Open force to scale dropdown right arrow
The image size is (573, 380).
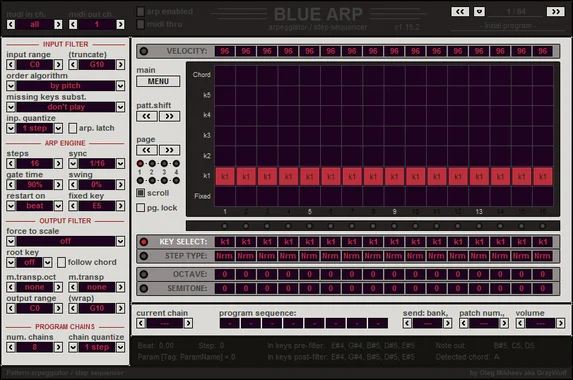(120, 241)
